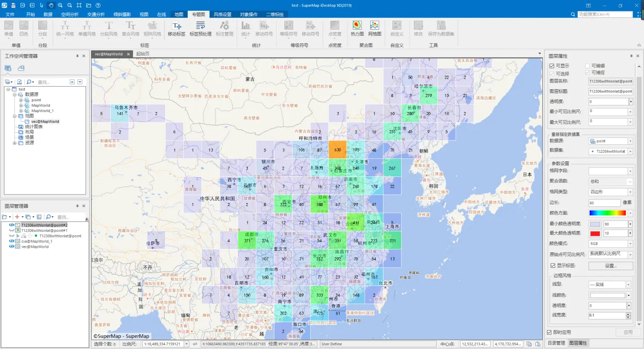Expand the point datasource tree node
Viewport: 644px width, 349px height.
point(21,100)
